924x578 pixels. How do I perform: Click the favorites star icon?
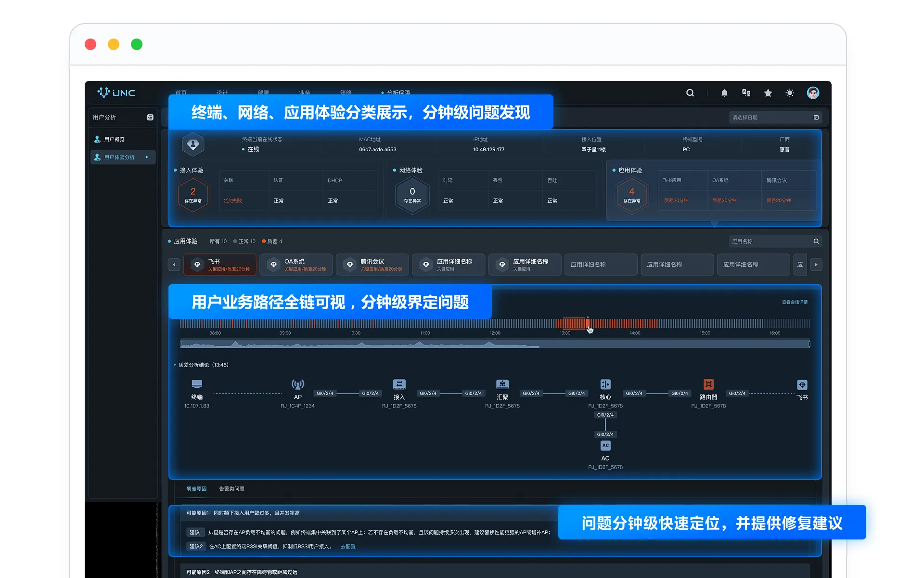pos(768,93)
